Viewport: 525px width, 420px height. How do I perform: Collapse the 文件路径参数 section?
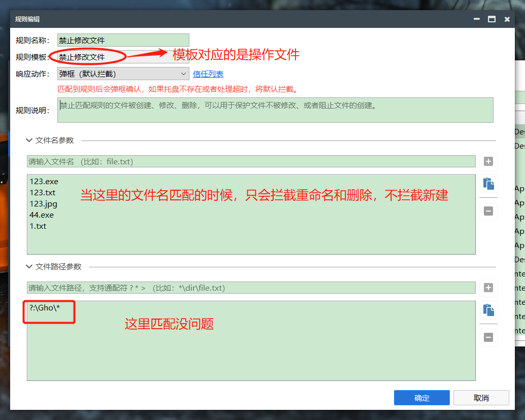[29, 267]
